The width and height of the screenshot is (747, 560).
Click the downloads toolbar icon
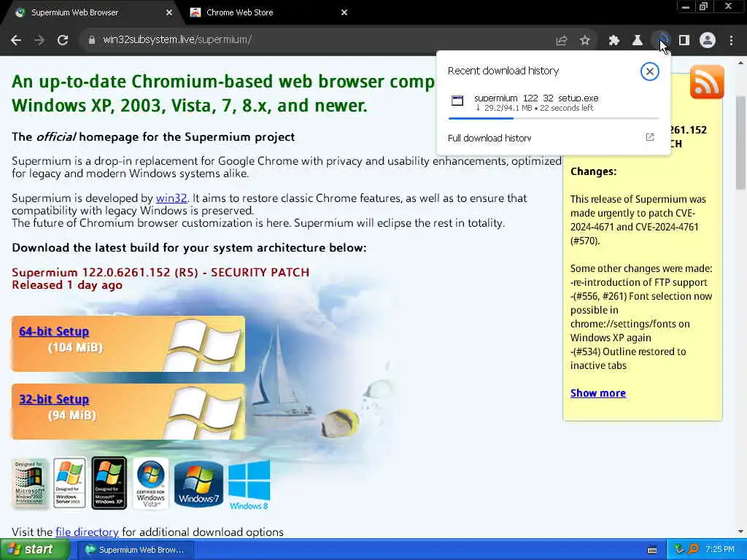point(661,40)
